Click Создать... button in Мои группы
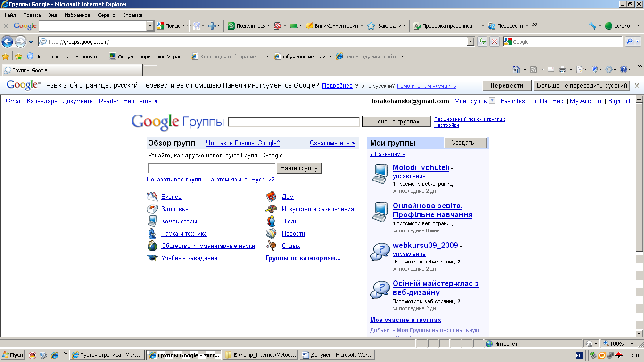 [465, 143]
